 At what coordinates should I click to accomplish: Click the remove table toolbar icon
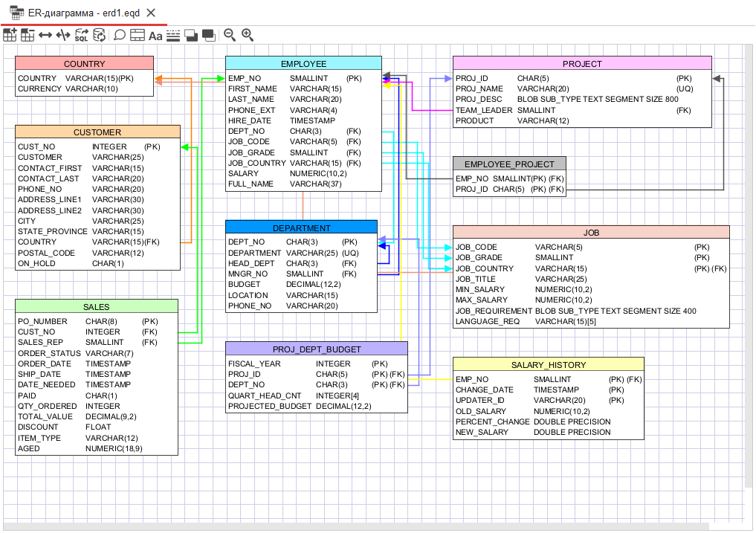[28, 35]
